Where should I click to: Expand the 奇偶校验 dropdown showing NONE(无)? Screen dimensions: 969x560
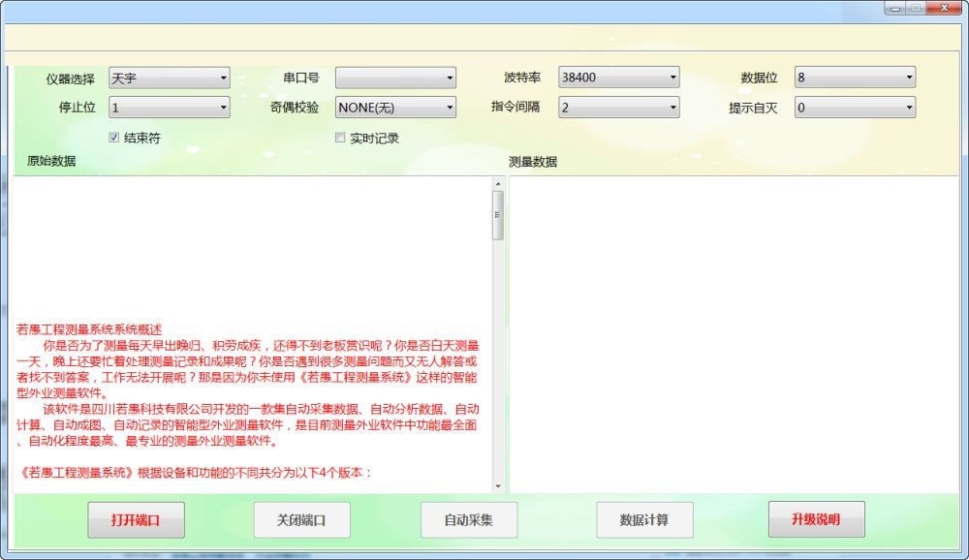(x=395, y=108)
